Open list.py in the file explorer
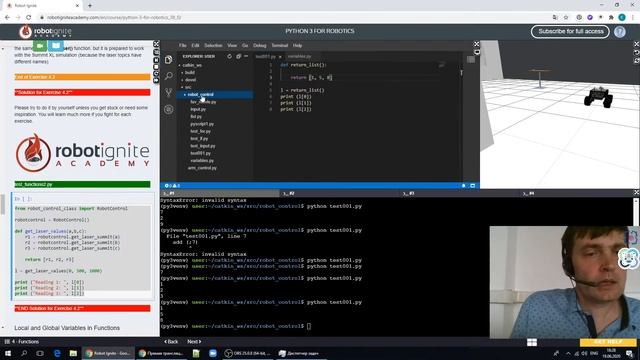This screenshot has height=360, width=640. [196, 117]
